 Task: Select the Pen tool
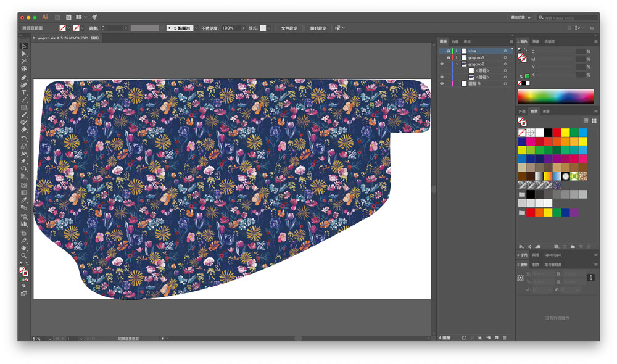click(24, 77)
